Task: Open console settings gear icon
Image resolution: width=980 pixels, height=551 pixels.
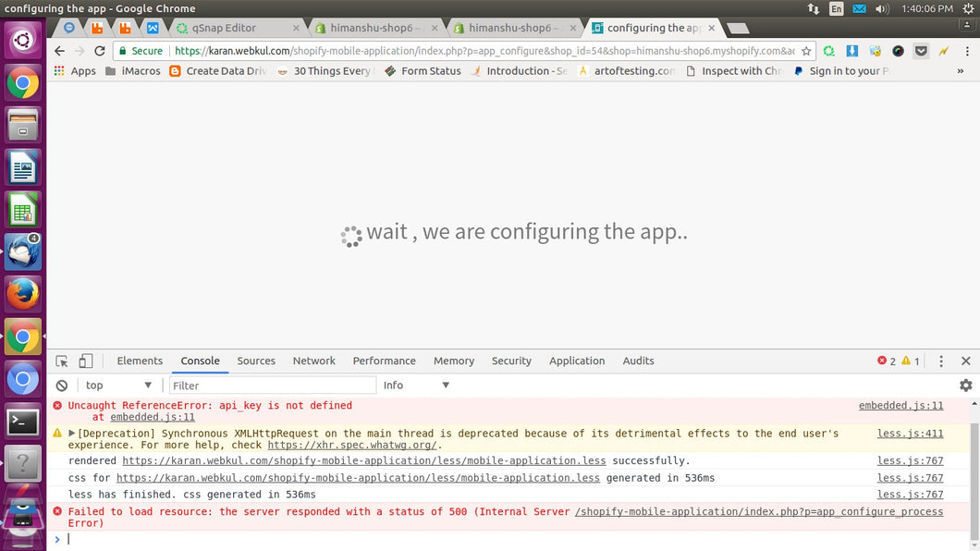Action: (x=965, y=386)
